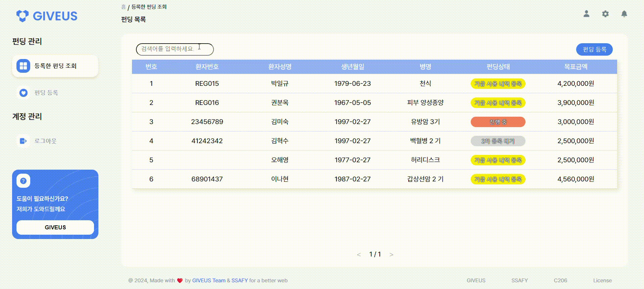Viewport: 644px width, 289px height.
Task: Click the disease name 허리디스크
Action: (425, 160)
